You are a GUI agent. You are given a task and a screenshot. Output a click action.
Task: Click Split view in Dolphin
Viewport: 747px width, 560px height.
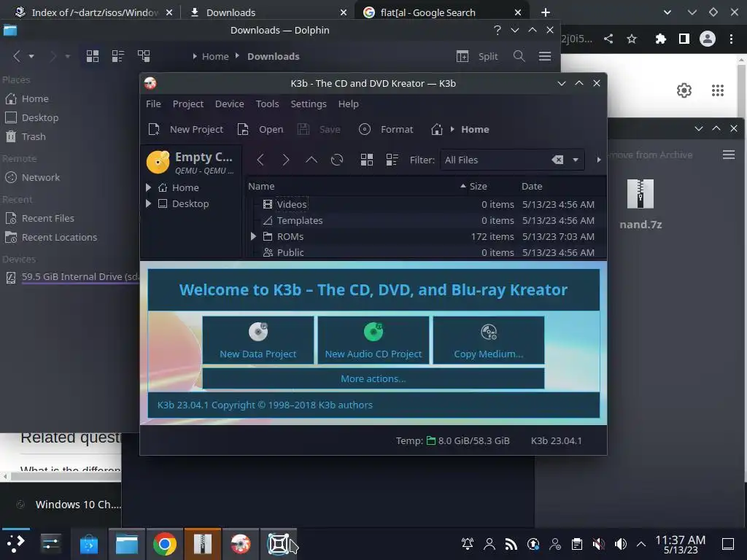477,56
